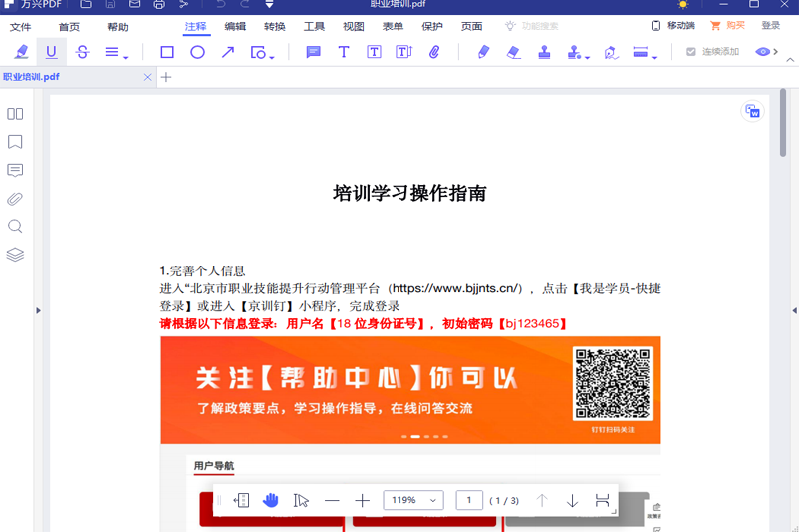Open the 转换 ribbon tab
Screen dimensions: 799x532
[274, 26]
